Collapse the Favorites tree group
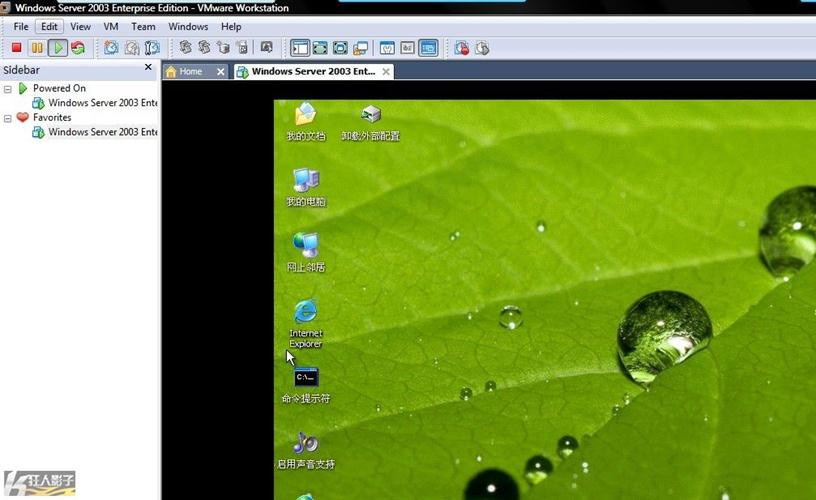This screenshot has height=500, width=816. point(8,118)
